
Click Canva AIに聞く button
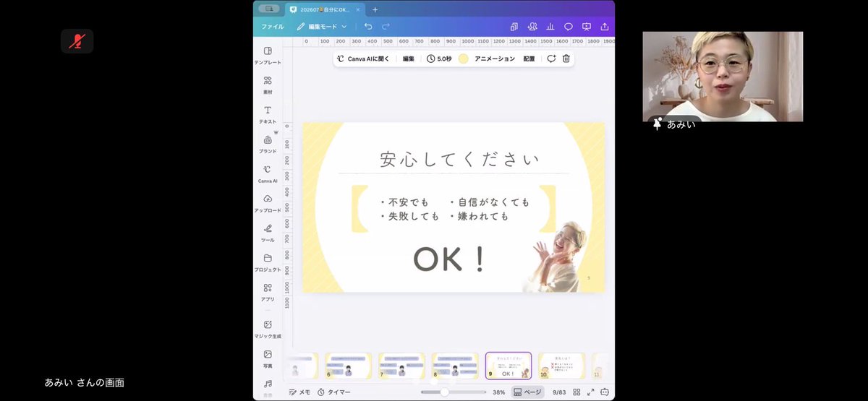coord(364,59)
